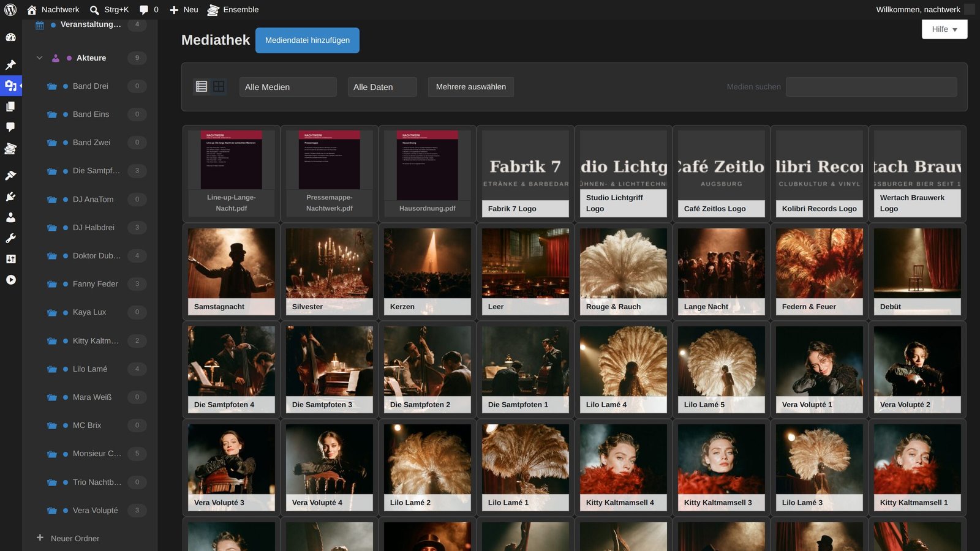The width and height of the screenshot is (980, 551).
Task: Open Ensemble in the top admin bar
Action: pyautogui.click(x=233, y=9)
